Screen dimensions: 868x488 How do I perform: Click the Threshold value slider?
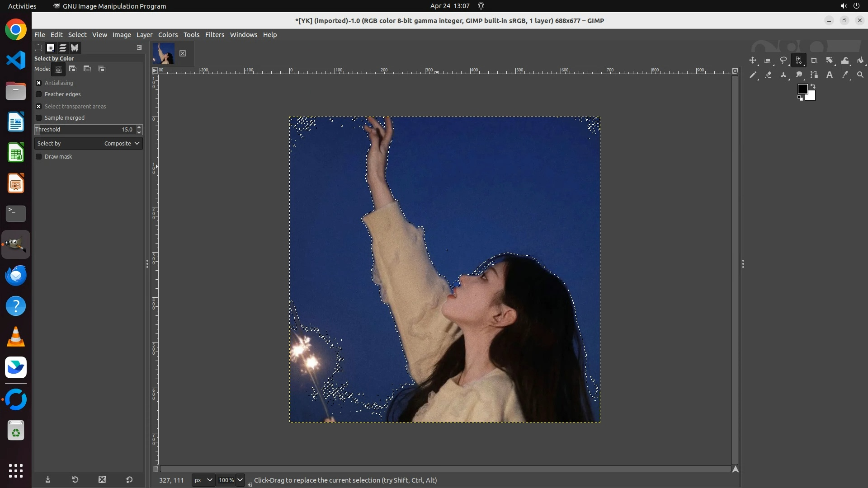pos(84,130)
